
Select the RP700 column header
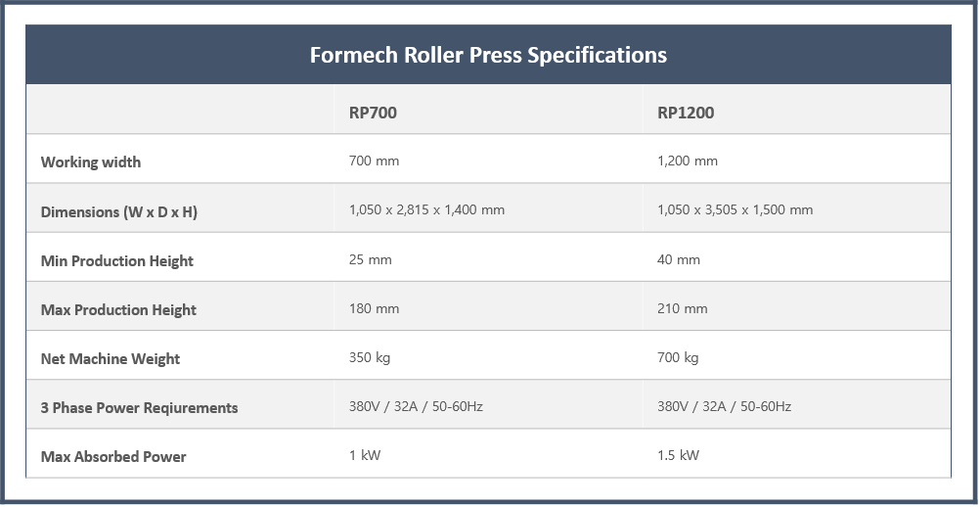coord(373,113)
